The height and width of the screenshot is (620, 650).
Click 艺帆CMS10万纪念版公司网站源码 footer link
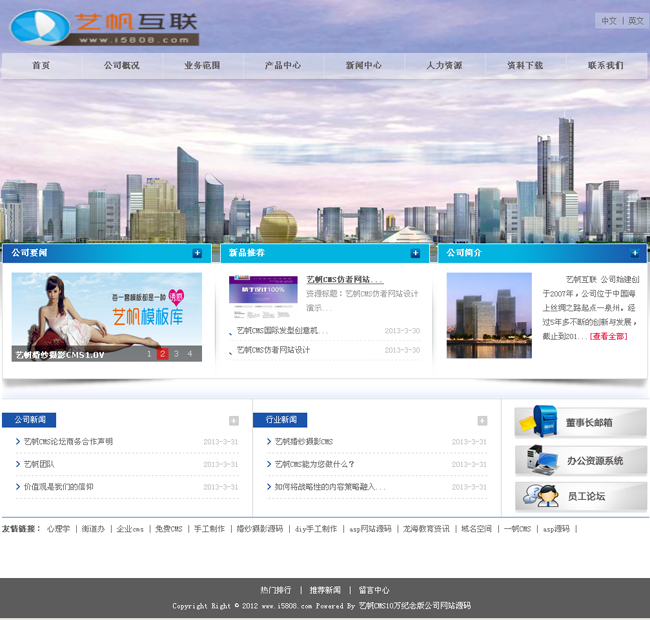point(415,606)
